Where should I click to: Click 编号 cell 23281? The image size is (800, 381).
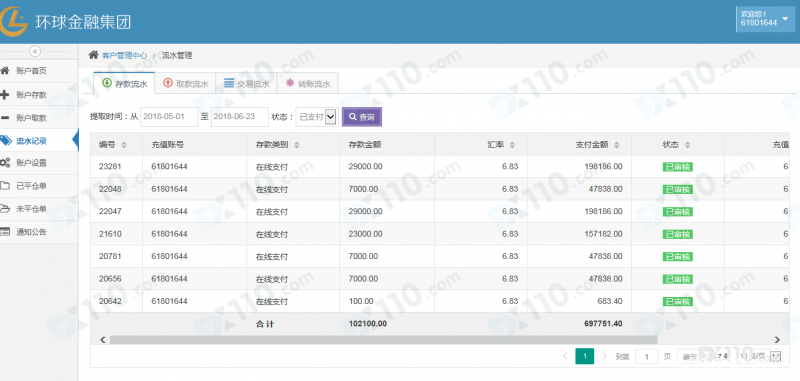point(110,166)
